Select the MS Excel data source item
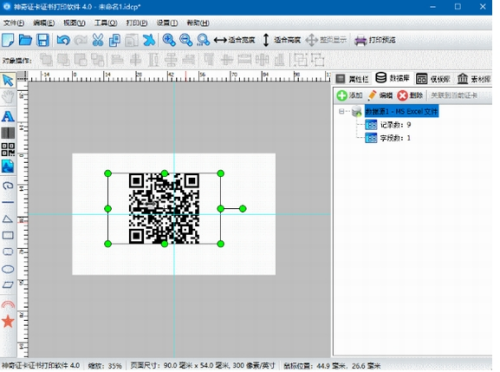500x372 pixels. coord(401,111)
